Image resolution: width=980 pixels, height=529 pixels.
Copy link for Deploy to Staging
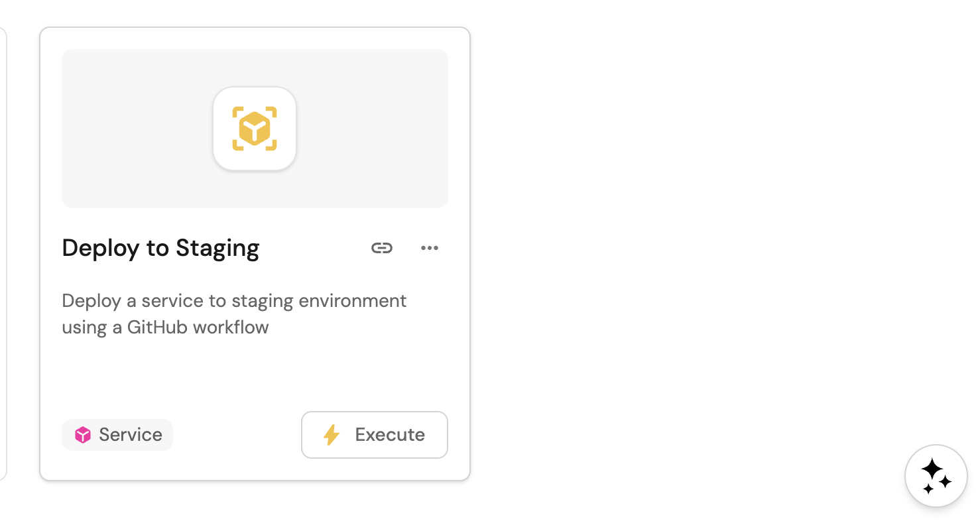coord(382,248)
